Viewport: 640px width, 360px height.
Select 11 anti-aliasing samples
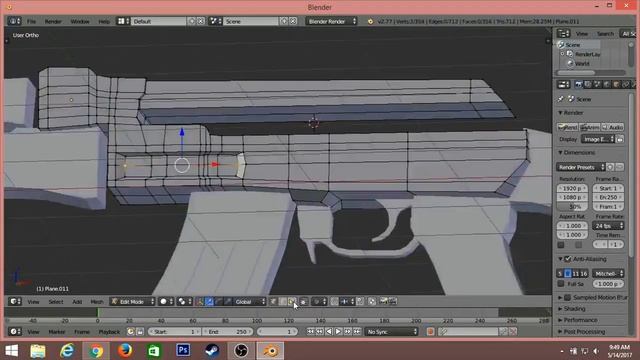coord(575,273)
